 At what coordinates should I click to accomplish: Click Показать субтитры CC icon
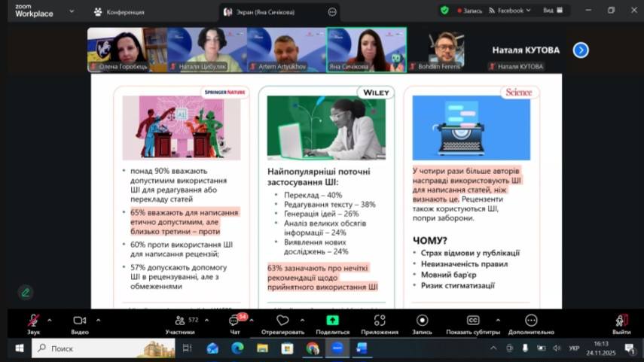[x=473, y=321]
